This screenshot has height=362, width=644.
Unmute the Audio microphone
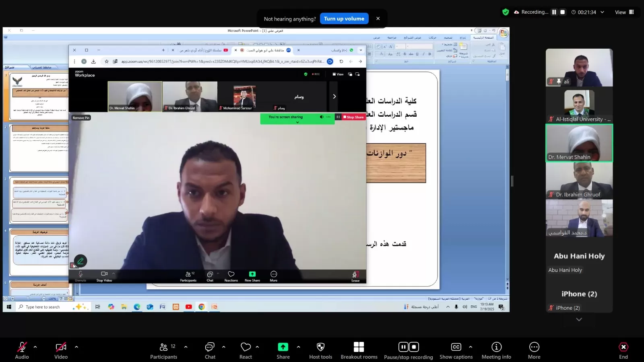(x=22, y=350)
